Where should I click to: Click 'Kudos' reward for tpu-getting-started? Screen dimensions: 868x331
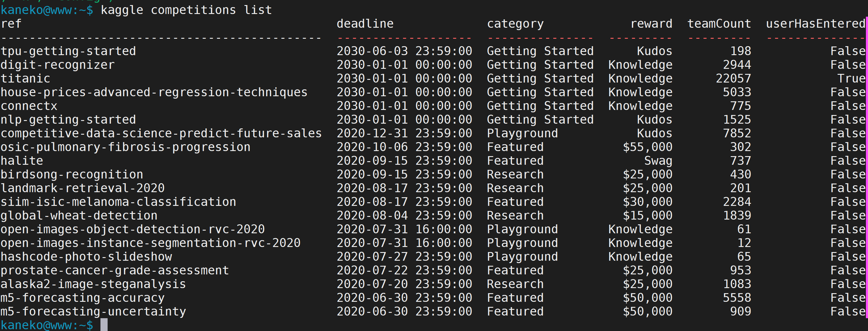pos(654,51)
